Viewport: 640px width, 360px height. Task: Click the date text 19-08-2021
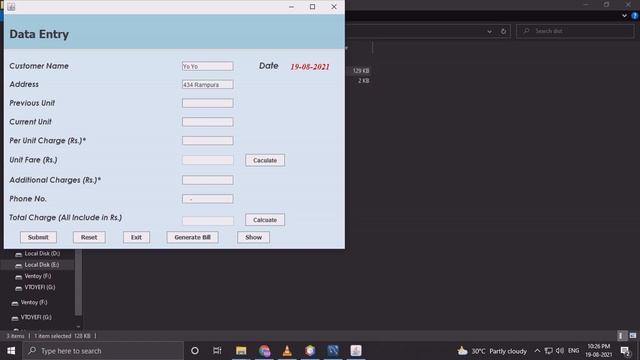[310, 67]
